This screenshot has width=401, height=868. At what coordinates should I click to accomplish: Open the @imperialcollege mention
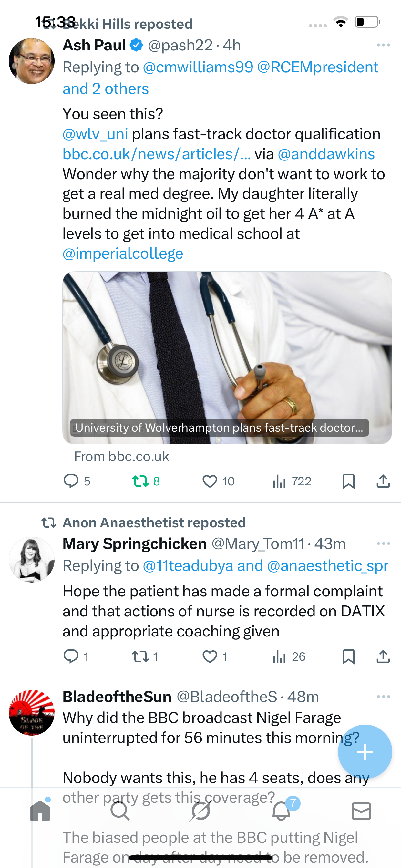pos(123,254)
